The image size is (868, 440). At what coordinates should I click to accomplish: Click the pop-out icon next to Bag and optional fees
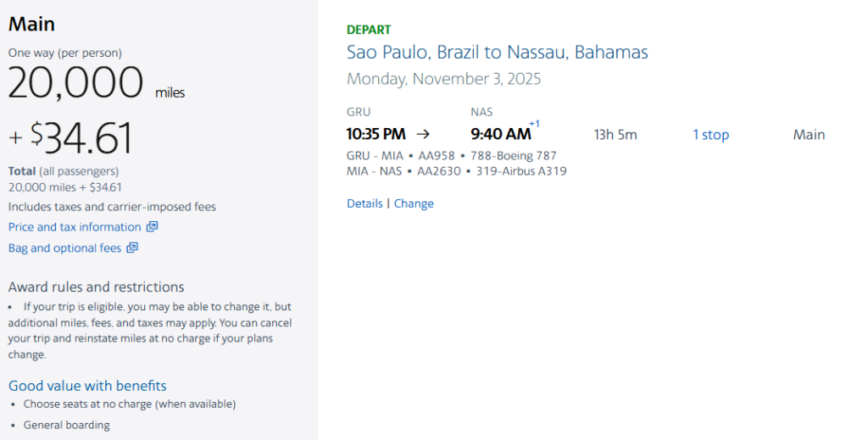pos(132,248)
